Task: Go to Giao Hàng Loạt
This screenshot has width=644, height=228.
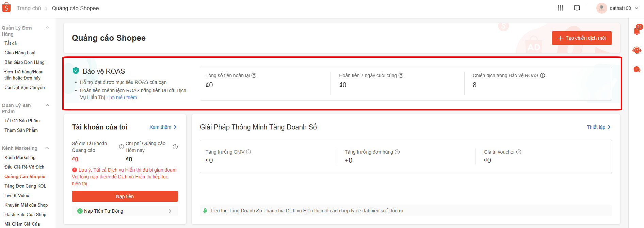Action: (x=20, y=53)
